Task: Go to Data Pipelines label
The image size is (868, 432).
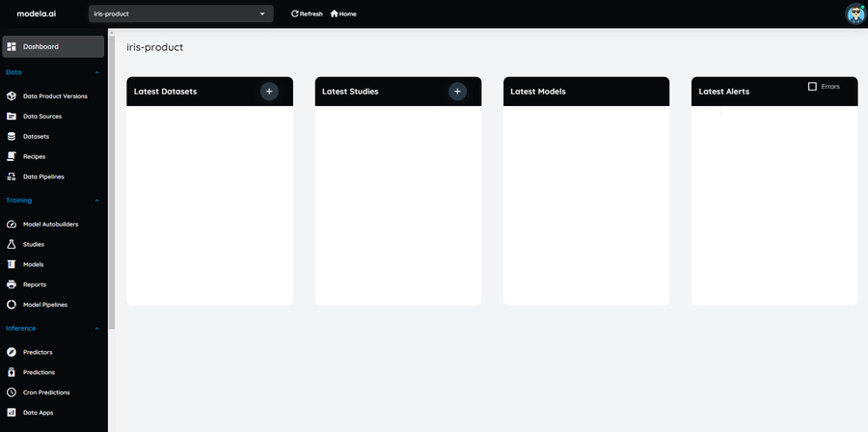Action: [43, 177]
